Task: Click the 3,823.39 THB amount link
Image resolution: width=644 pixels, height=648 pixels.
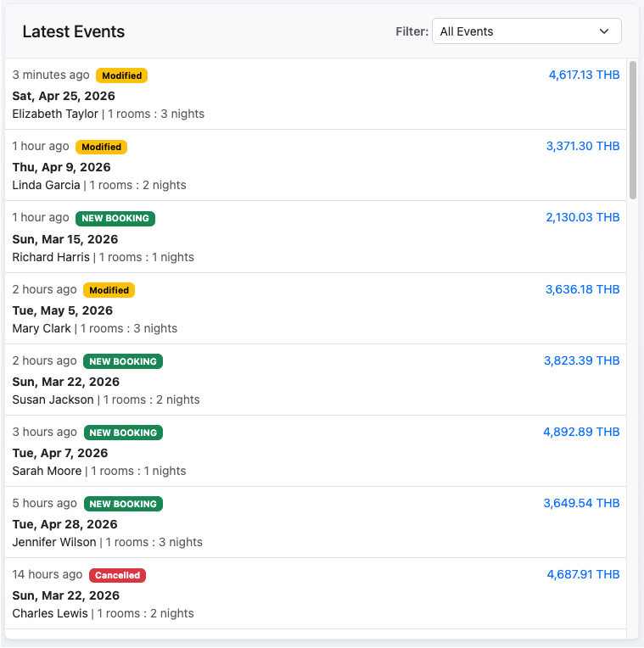Action: [581, 360]
